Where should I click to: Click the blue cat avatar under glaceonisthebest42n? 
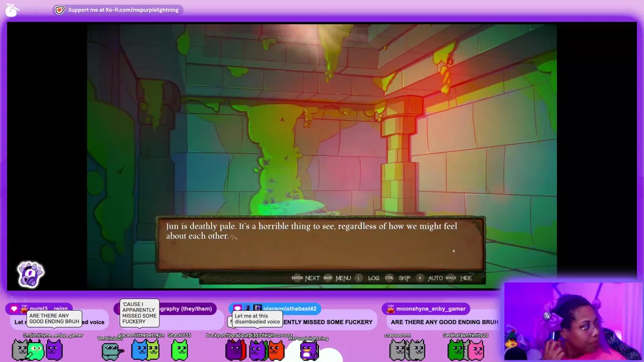139,350
